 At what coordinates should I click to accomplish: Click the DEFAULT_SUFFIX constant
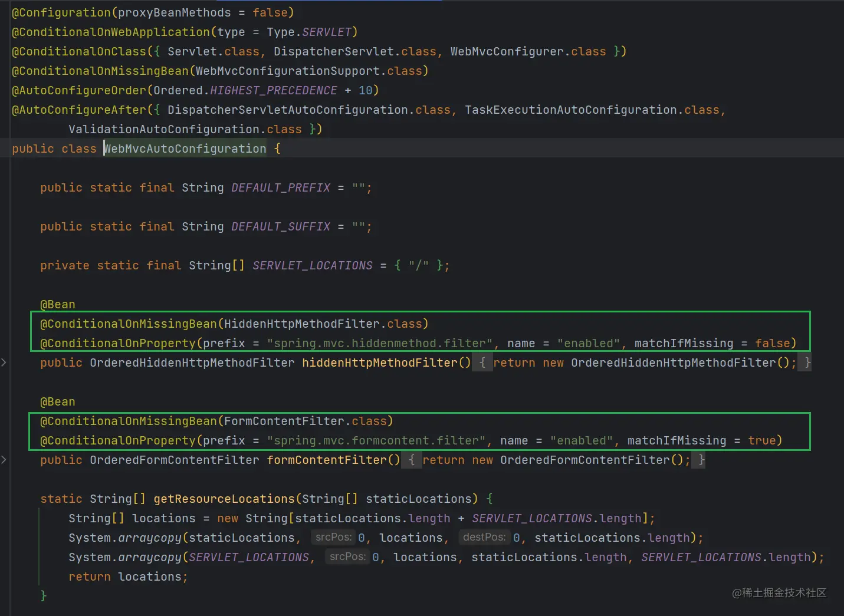[x=281, y=226]
